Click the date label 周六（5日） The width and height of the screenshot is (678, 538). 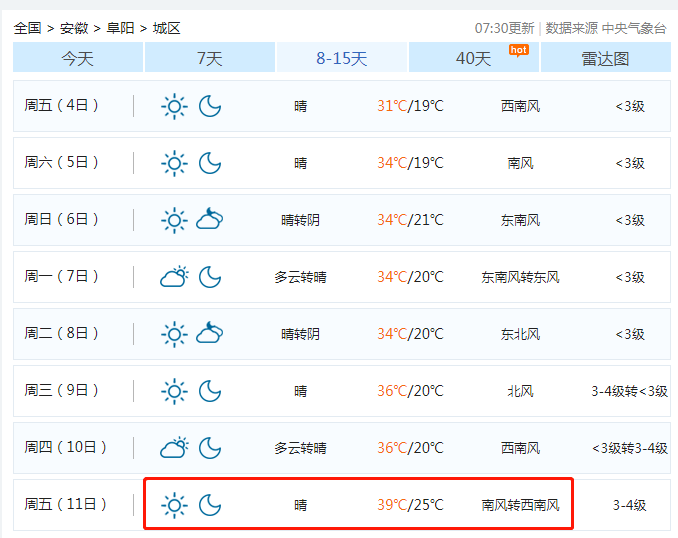(61, 162)
